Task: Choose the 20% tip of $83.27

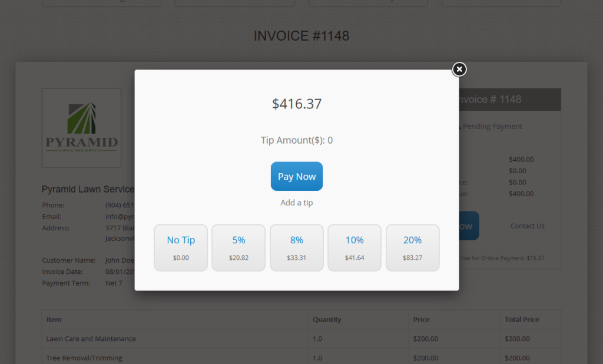Action: (x=412, y=248)
